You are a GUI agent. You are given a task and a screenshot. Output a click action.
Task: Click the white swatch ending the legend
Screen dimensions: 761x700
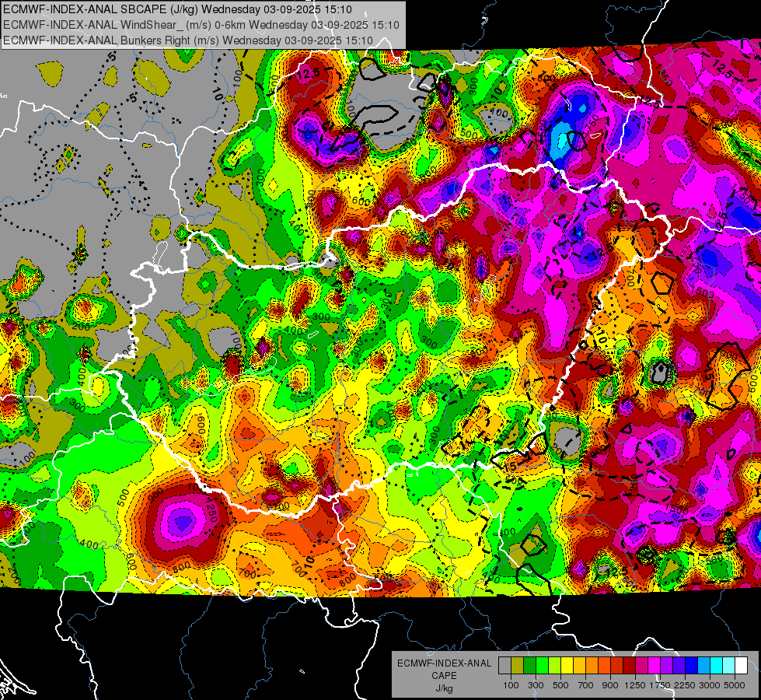741,666
